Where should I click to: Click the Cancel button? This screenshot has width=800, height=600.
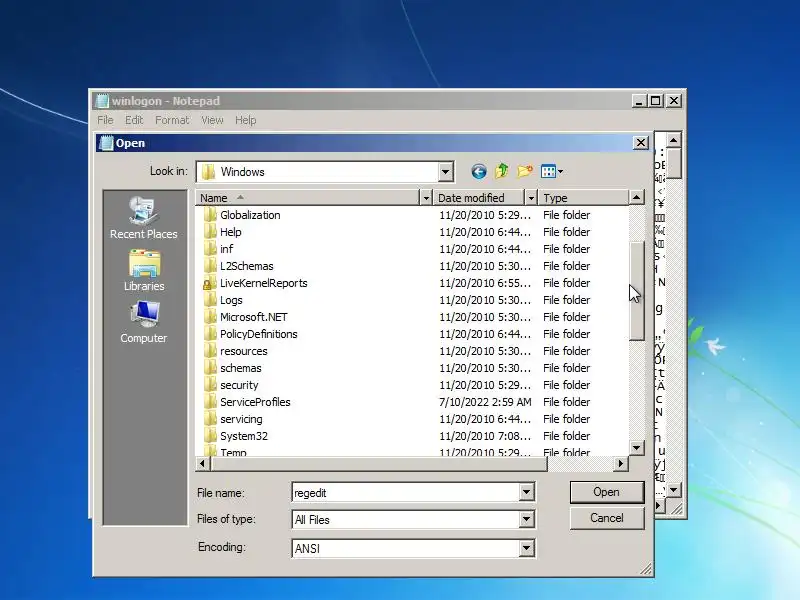coord(607,518)
